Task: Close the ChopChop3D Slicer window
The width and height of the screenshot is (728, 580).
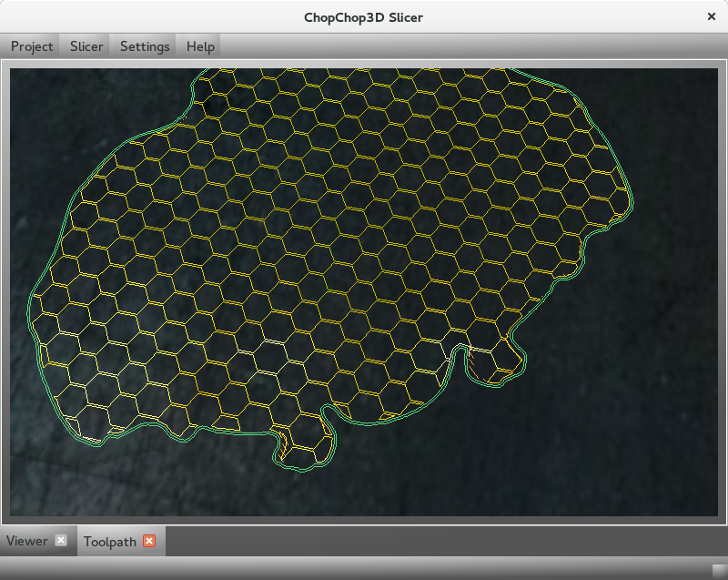Action: [x=711, y=16]
